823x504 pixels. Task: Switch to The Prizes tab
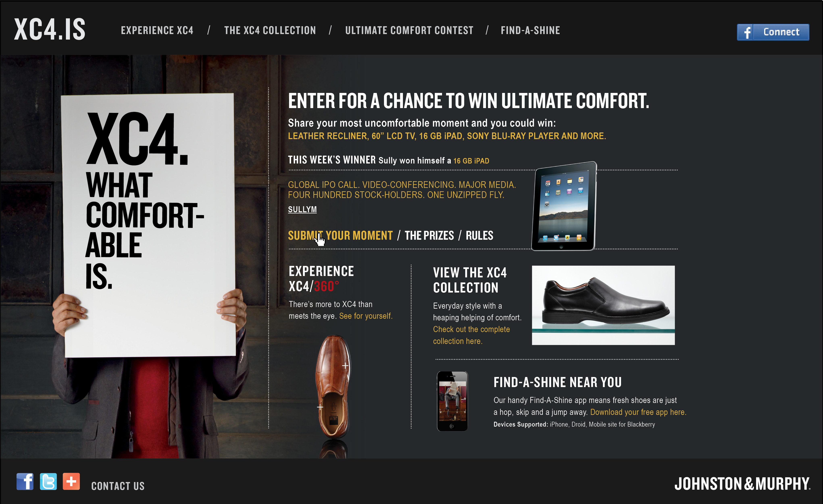pos(429,235)
